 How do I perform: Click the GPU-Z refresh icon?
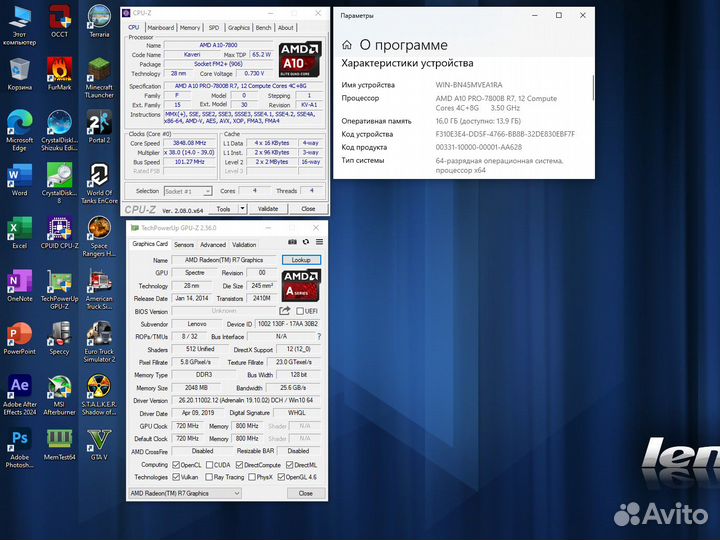(306, 242)
